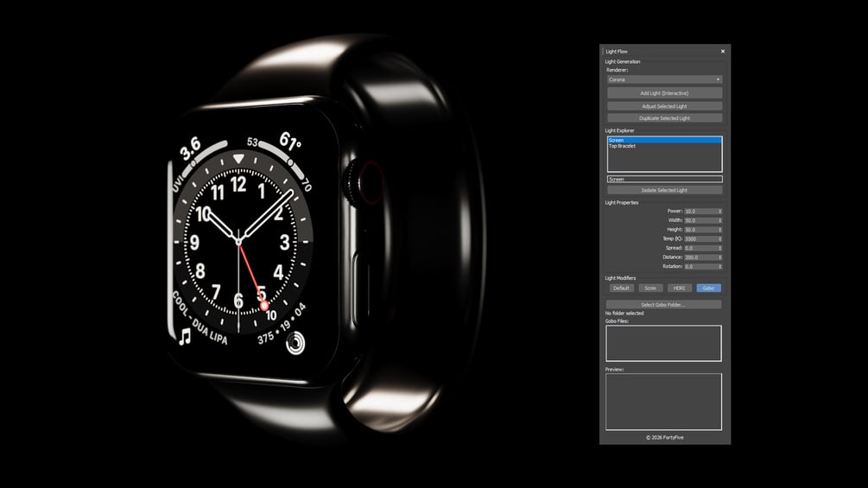Image resolution: width=868 pixels, height=488 pixels.
Task: Click the Spread value field
Action: (700, 248)
